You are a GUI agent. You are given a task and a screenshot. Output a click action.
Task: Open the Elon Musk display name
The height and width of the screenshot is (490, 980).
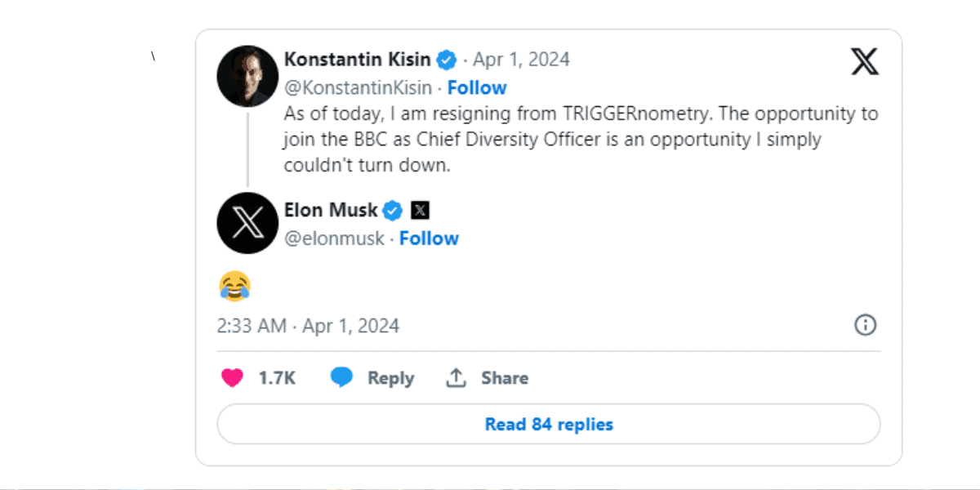(x=331, y=211)
